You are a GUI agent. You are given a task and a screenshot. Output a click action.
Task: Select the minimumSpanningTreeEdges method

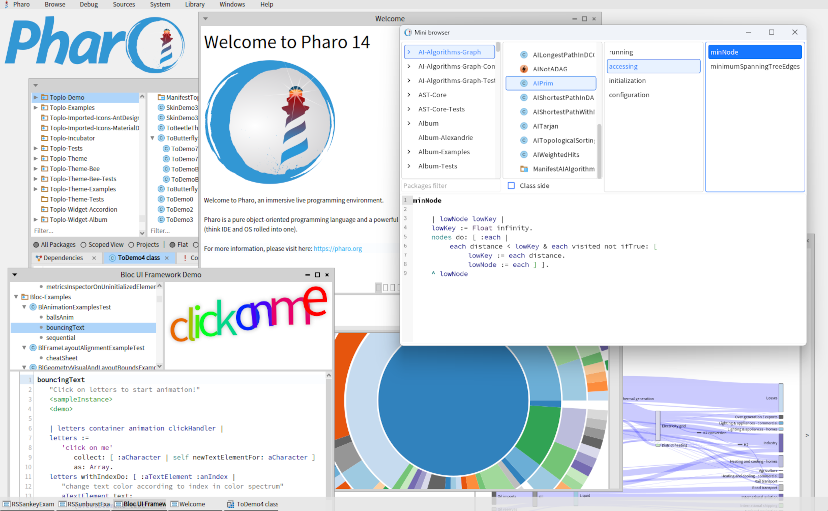pos(755,67)
